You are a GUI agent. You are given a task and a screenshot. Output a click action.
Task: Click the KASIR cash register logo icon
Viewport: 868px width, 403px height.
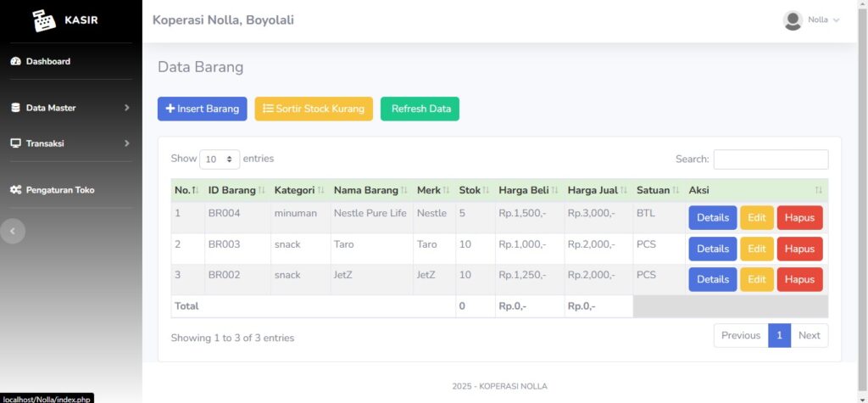click(44, 20)
